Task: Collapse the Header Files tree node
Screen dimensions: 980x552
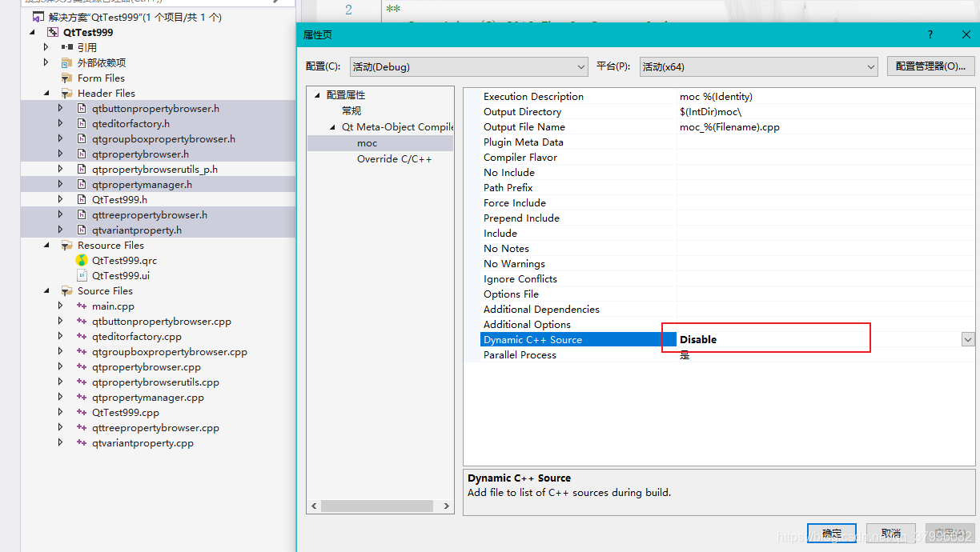Action: 46,93
